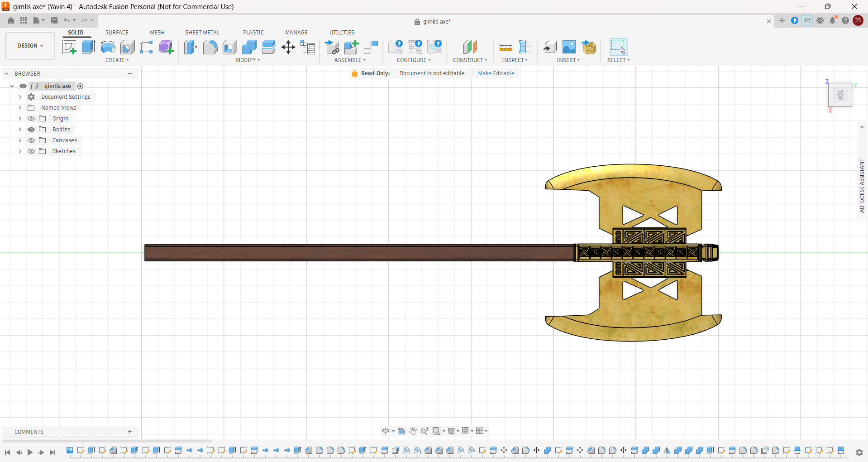Hide the Bodies folder
Screen dimensions: 868x462
(31, 130)
